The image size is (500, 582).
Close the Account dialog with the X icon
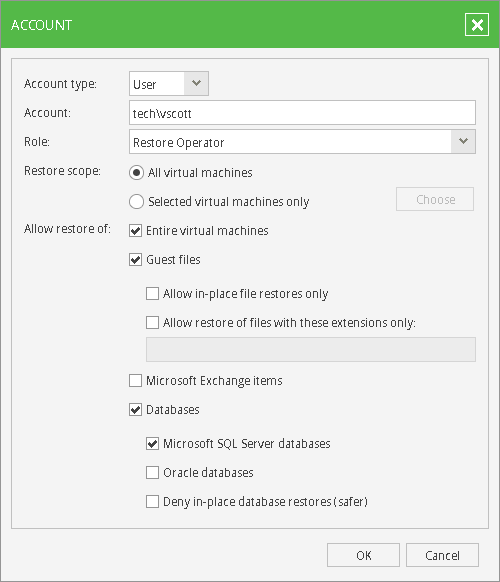[477, 25]
